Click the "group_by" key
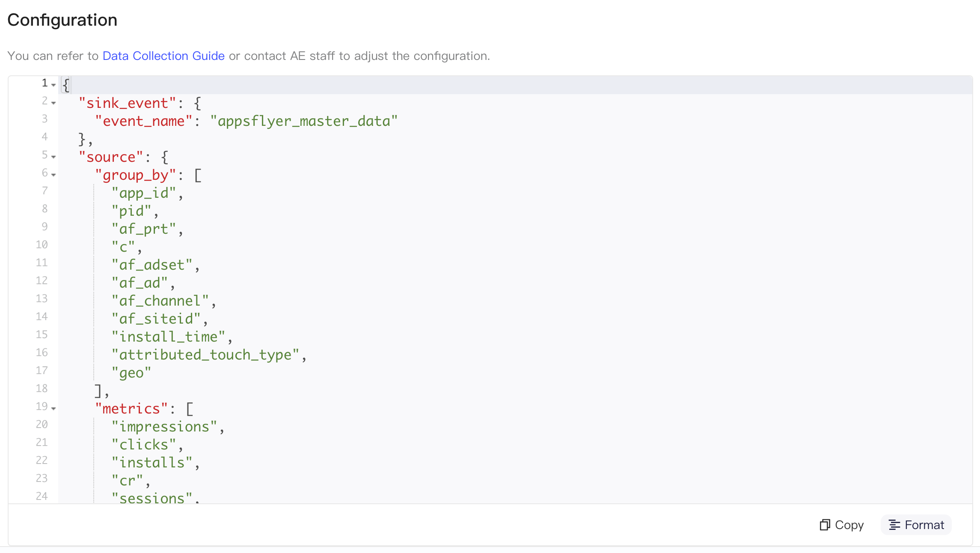Viewport: 980px width, 553px height. click(x=136, y=175)
